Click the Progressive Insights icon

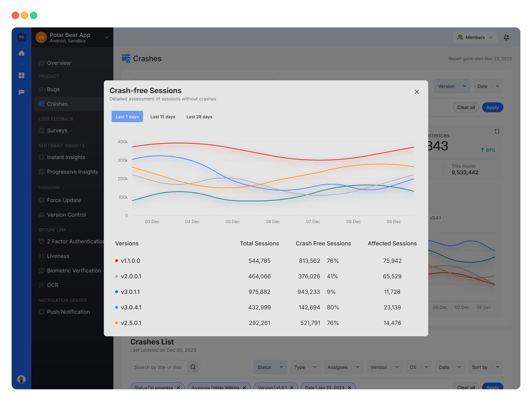click(x=41, y=172)
